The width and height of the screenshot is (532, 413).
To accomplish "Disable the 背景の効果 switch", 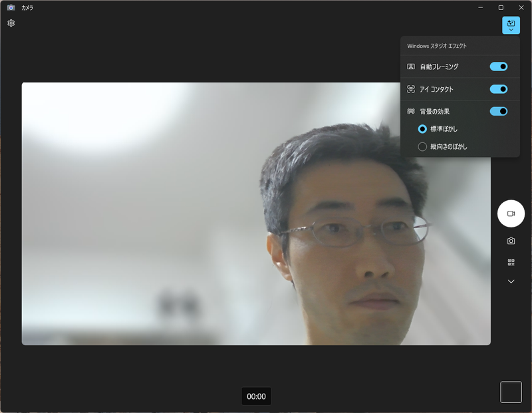I will click(x=498, y=111).
